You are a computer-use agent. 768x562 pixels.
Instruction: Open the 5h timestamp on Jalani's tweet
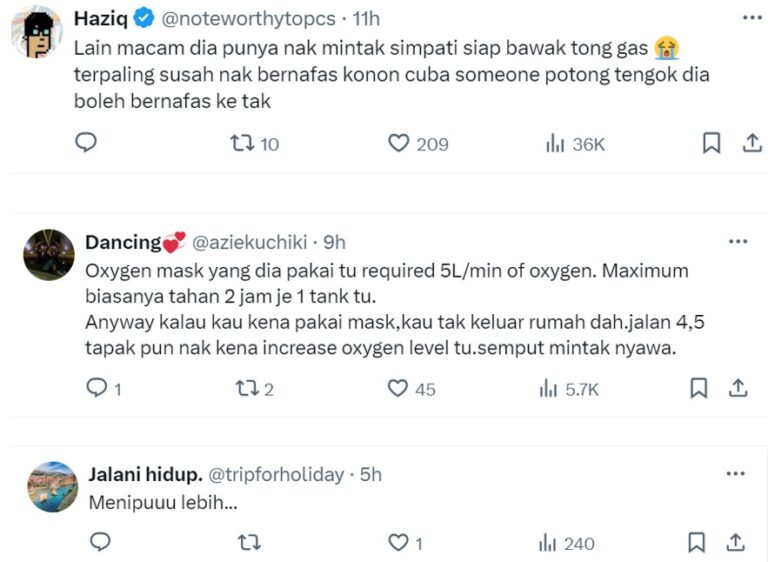point(371,474)
